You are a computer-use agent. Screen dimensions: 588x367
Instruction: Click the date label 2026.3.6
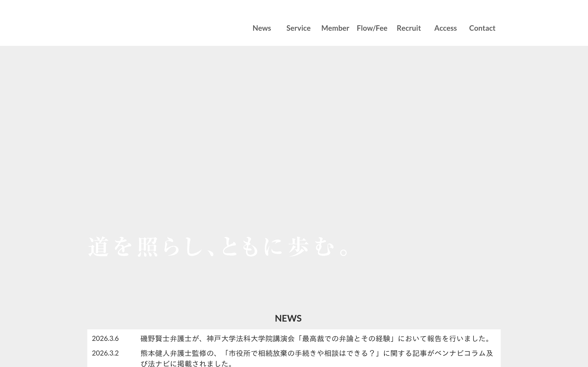coord(105,339)
